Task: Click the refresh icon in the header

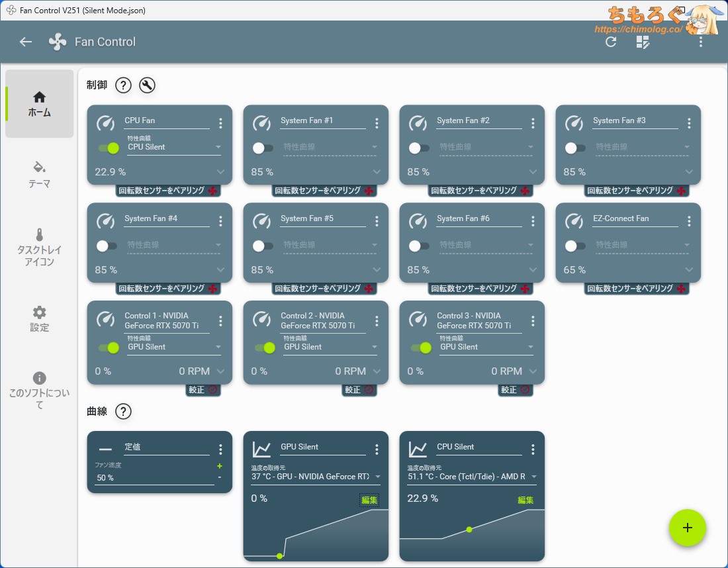Action: click(x=611, y=42)
